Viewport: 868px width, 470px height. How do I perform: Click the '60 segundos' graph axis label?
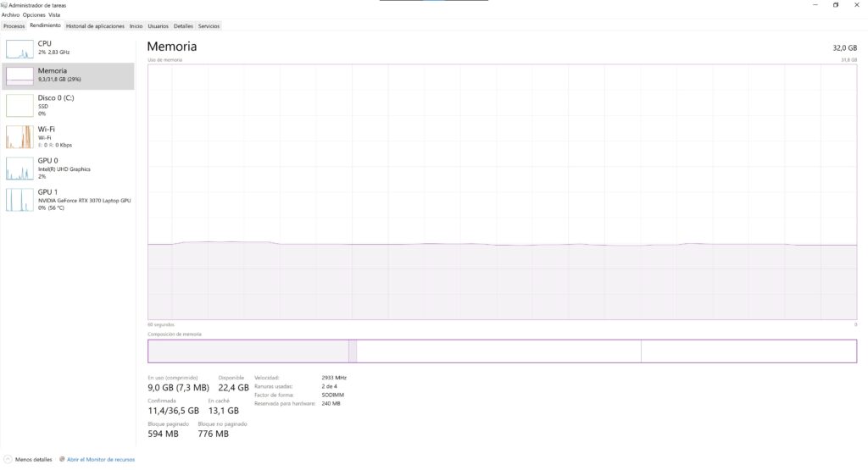161,324
